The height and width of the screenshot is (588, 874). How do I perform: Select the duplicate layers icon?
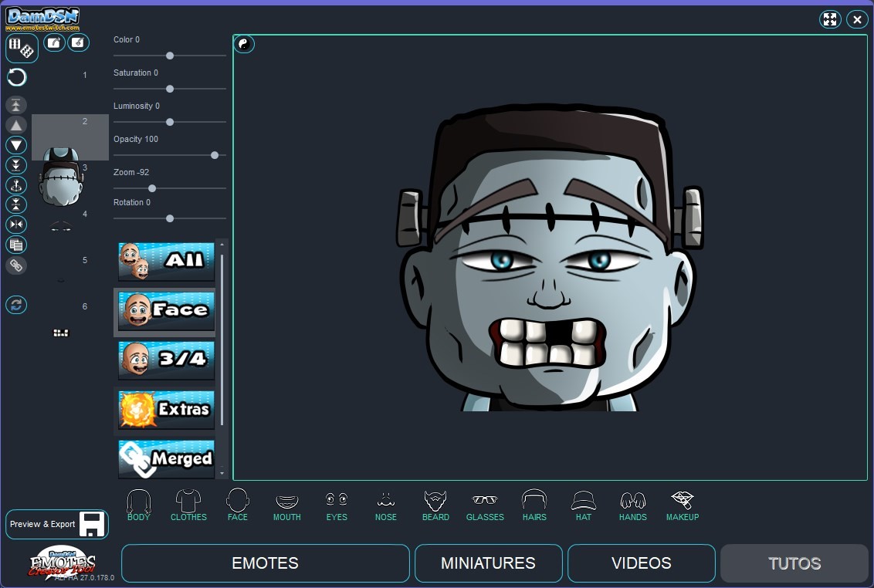point(15,245)
